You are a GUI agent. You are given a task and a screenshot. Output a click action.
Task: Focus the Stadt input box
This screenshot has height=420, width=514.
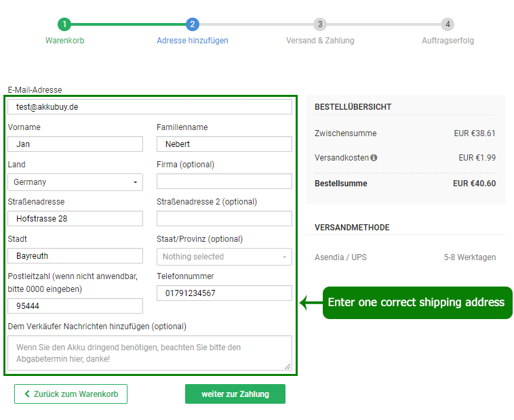75,256
